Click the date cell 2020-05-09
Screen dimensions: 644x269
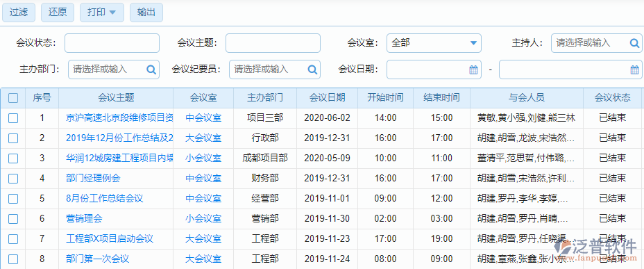pyautogui.click(x=327, y=158)
